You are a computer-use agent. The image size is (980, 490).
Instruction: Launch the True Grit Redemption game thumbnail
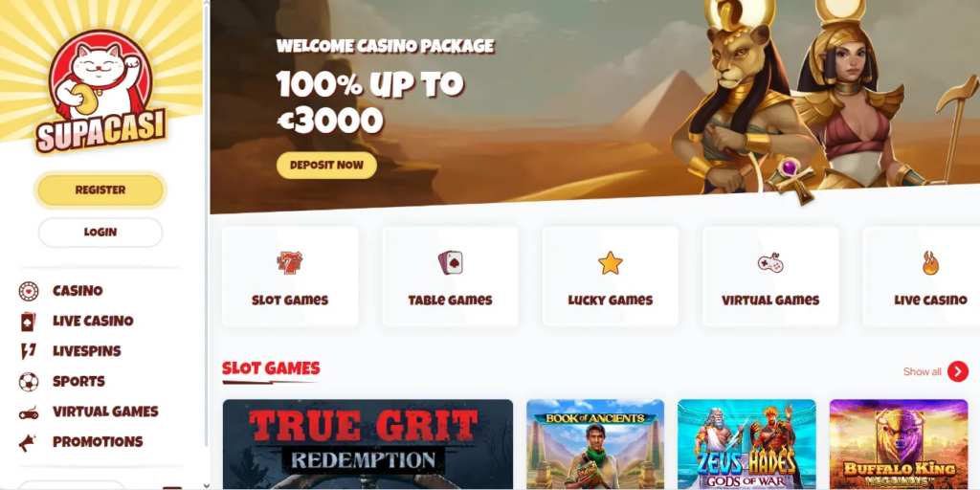[367, 444]
